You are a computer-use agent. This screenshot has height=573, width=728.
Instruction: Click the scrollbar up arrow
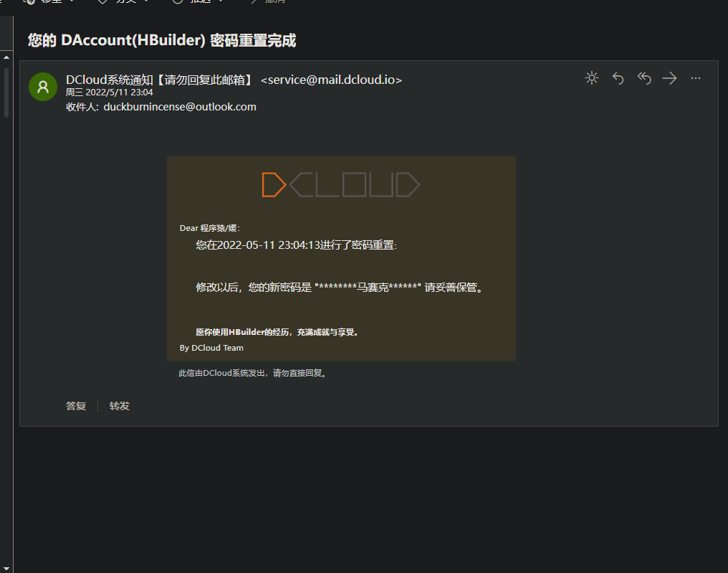6,57
